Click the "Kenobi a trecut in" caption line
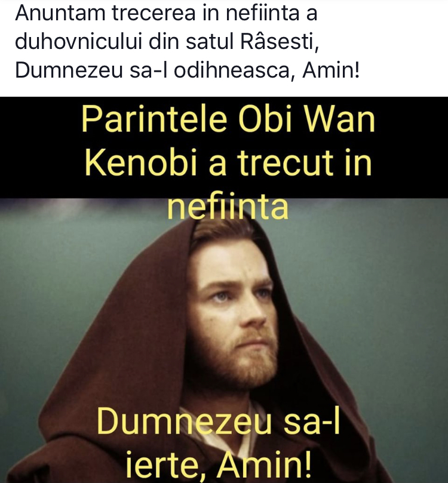Viewport: 448px width, 483px height. coord(228,162)
